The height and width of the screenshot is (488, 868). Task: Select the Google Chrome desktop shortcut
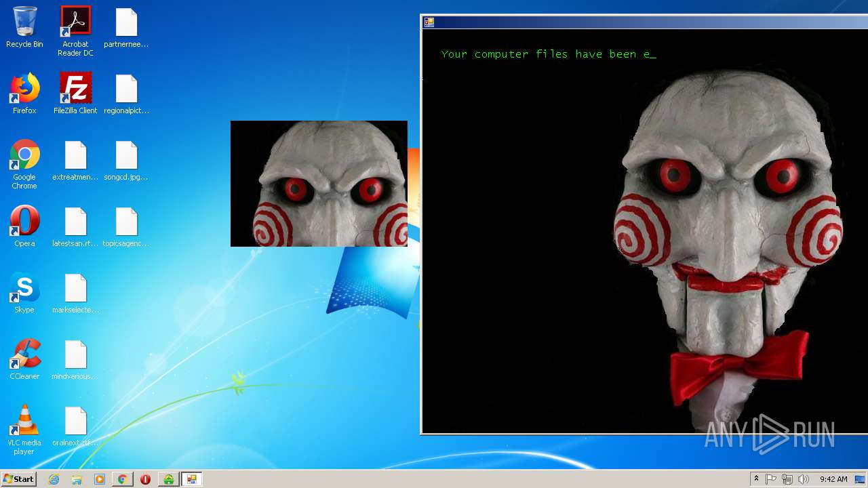pos(24,165)
